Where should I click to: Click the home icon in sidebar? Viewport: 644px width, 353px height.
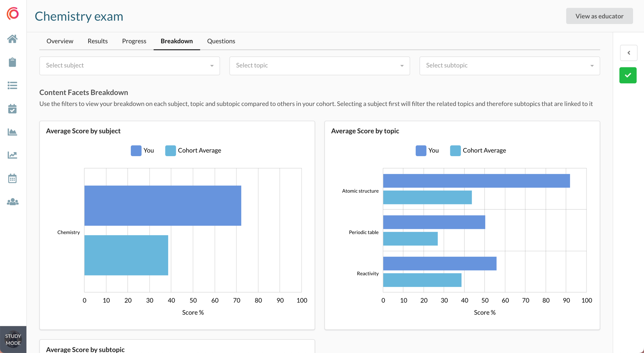click(x=12, y=39)
